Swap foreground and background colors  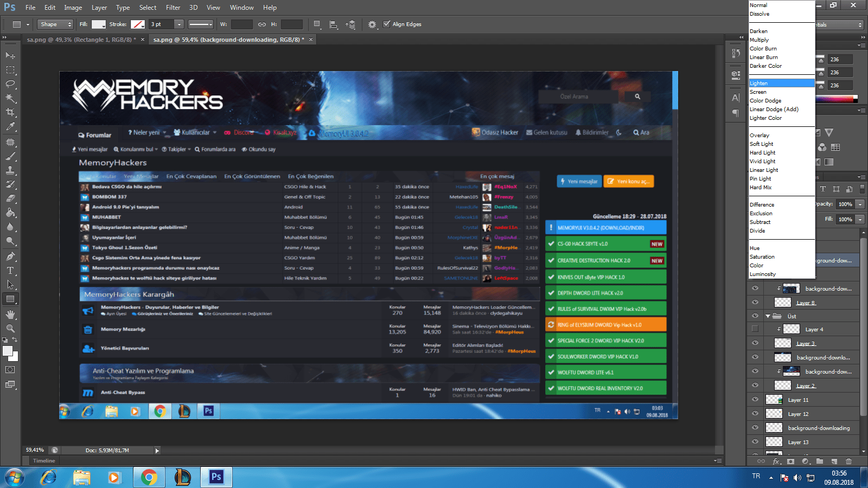15,340
